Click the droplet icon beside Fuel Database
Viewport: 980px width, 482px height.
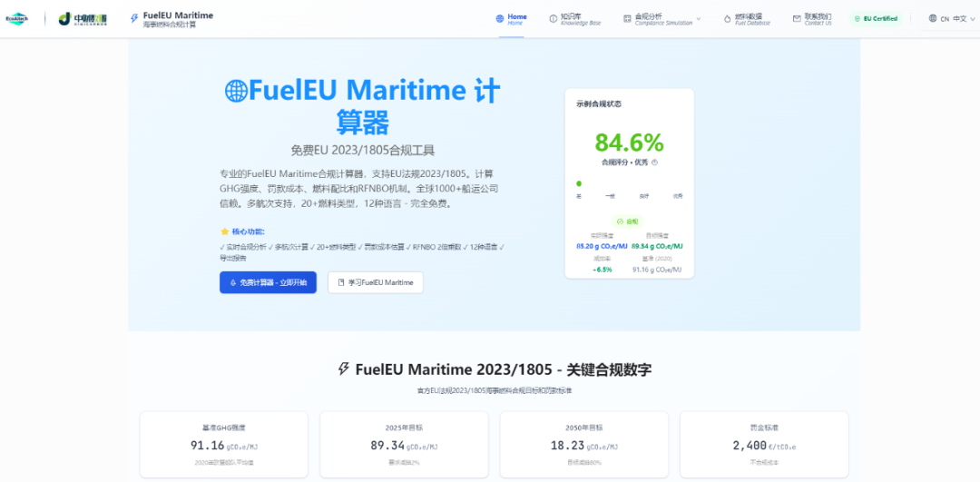point(727,19)
